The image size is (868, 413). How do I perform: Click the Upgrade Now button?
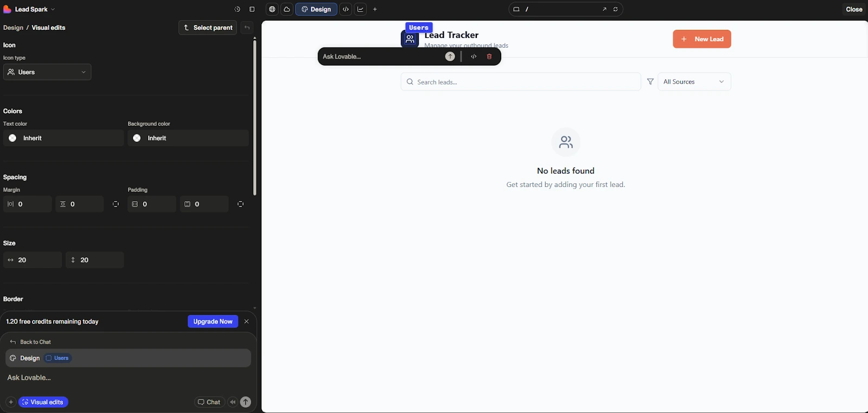(x=213, y=321)
